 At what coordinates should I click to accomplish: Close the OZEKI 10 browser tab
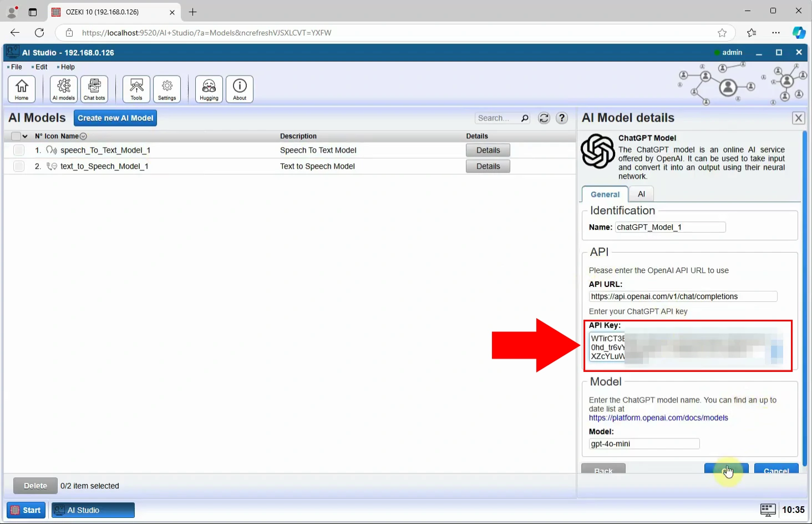click(172, 12)
